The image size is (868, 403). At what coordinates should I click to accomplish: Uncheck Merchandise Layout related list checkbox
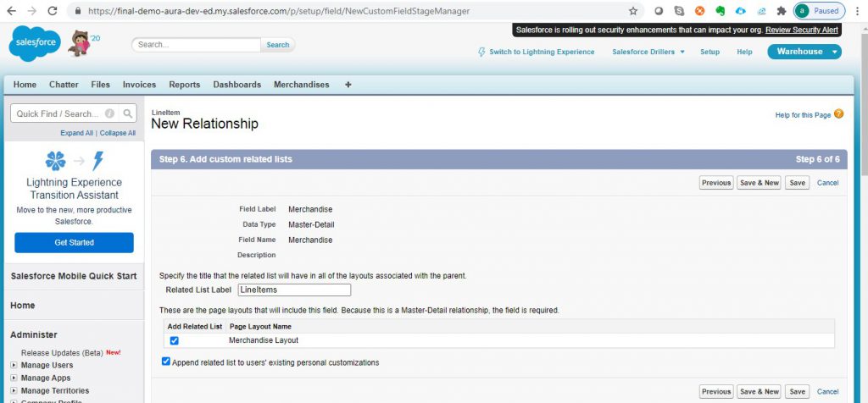coord(174,340)
